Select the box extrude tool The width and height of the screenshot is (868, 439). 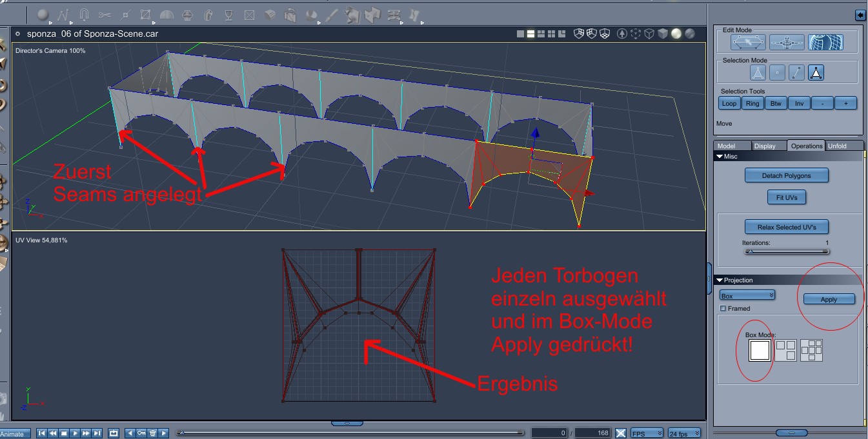click(x=270, y=14)
